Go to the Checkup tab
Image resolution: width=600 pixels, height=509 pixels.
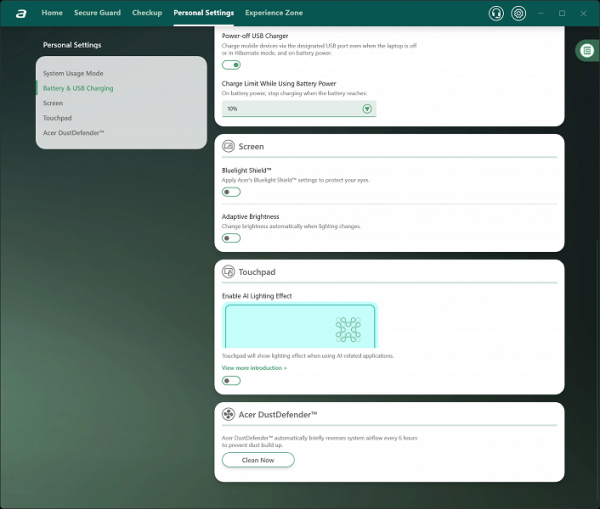(x=147, y=13)
